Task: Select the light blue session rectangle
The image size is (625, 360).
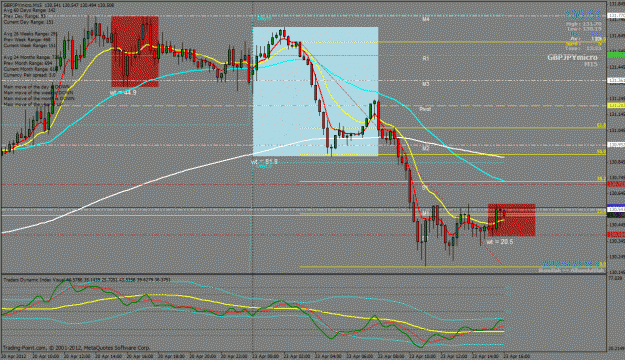Action: pyautogui.click(x=315, y=91)
